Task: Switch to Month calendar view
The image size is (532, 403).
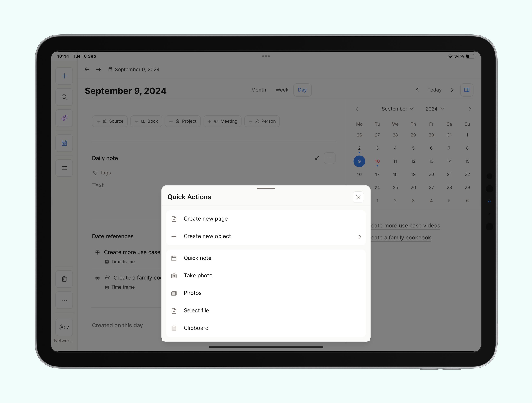Action: (x=258, y=90)
